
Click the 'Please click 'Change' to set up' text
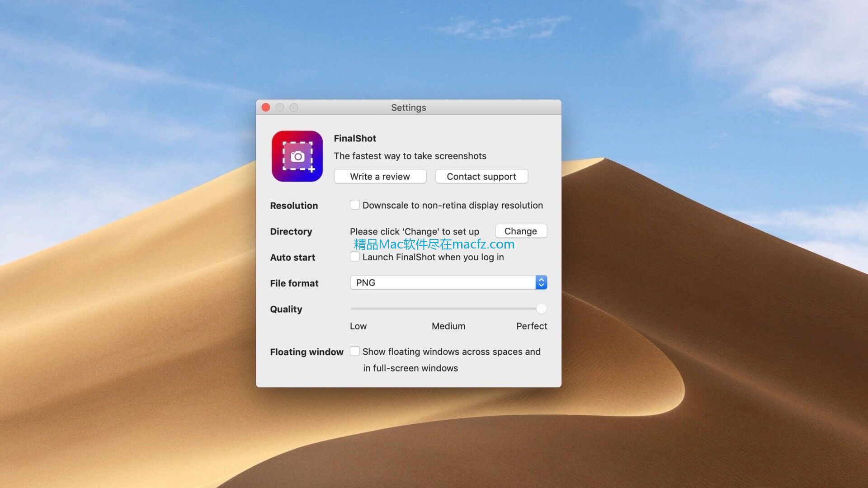(x=415, y=232)
